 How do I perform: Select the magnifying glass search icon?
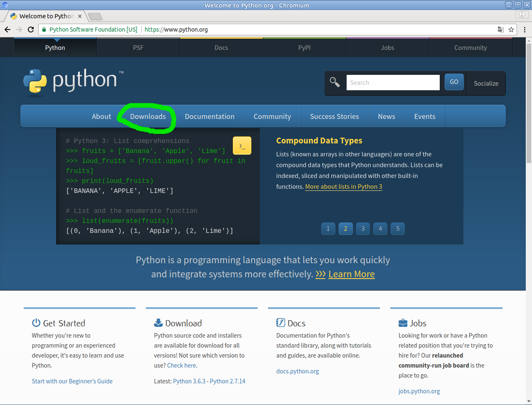point(335,82)
